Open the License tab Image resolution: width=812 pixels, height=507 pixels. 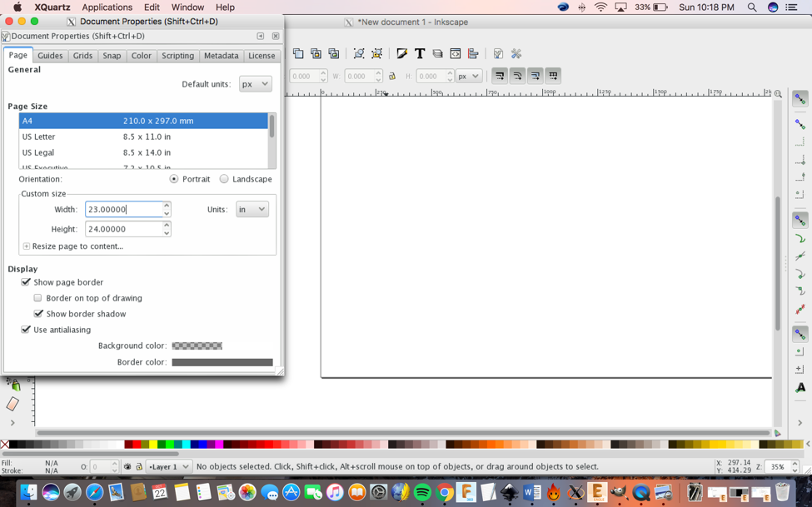262,56
